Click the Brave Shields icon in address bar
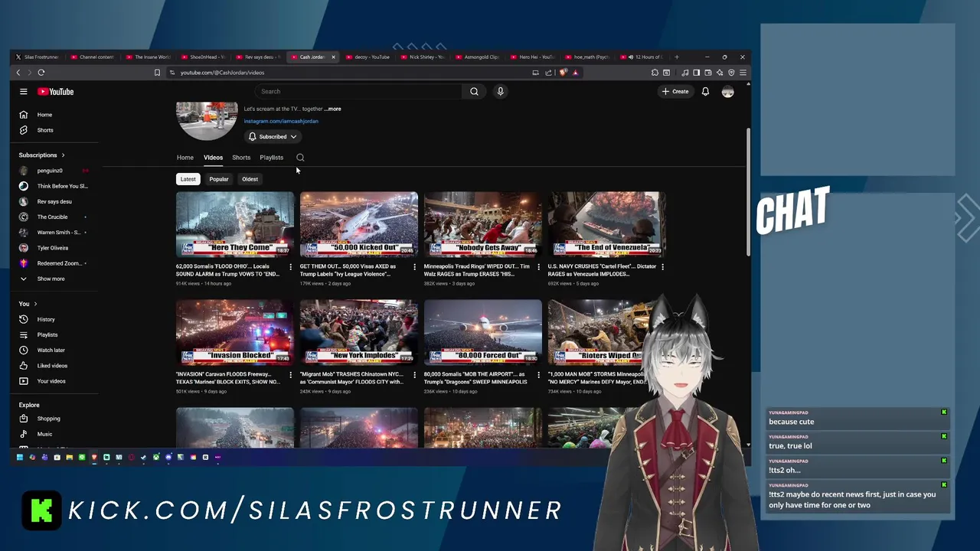The height and width of the screenshot is (551, 980). [563, 73]
